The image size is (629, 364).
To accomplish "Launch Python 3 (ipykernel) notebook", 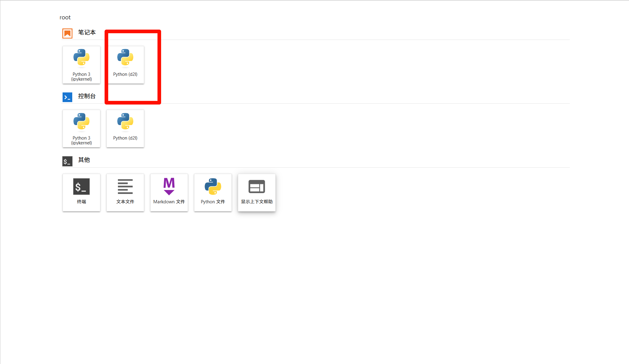I will pos(81,65).
